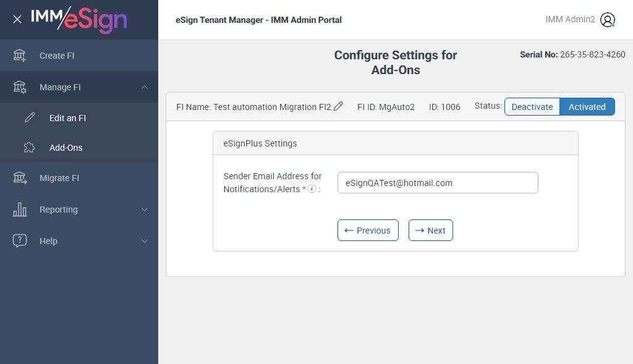Image resolution: width=633 pixels, height=364 pixels.
Task: Go back with the Previous button
Action: tap(368, 231)
